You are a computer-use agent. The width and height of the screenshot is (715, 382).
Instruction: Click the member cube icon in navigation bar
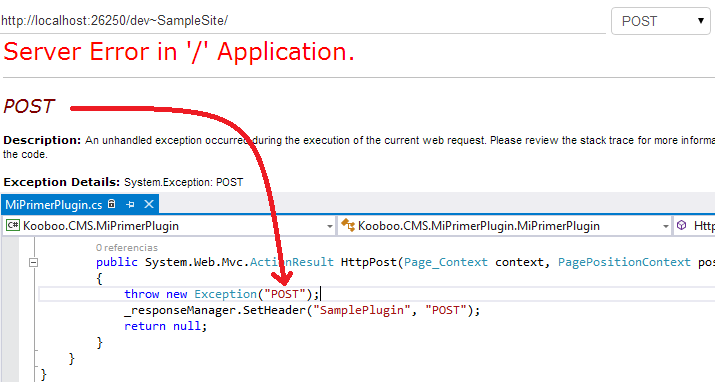click(681, 225)
